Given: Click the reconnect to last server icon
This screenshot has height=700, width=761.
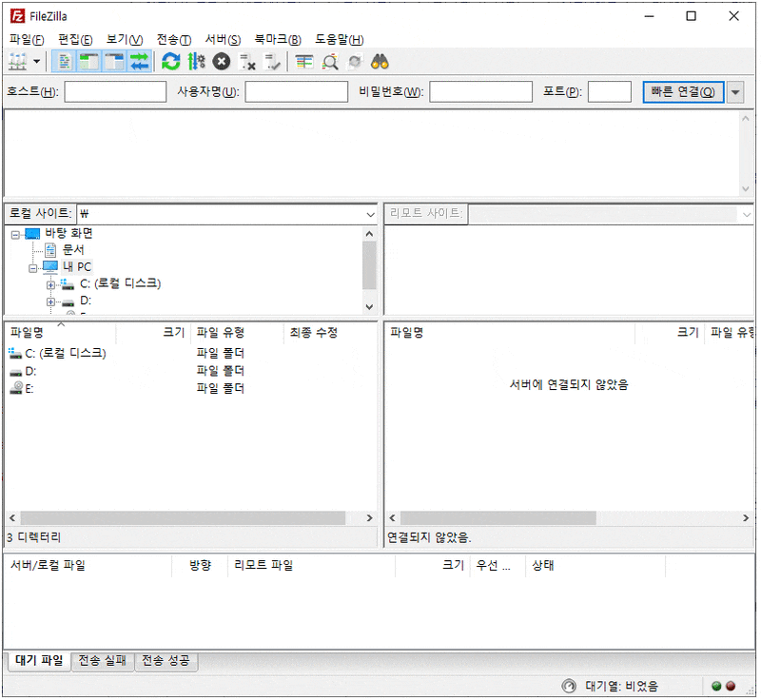Looking at the screenshot, I should click(x=273, y=62).
